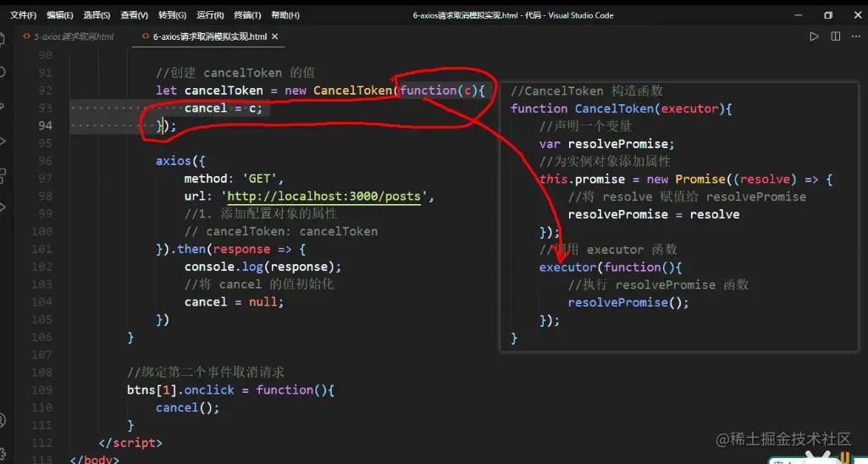868x464 pixels.
Task: Open the 选择(S) menu
Action: click(97, 15)
